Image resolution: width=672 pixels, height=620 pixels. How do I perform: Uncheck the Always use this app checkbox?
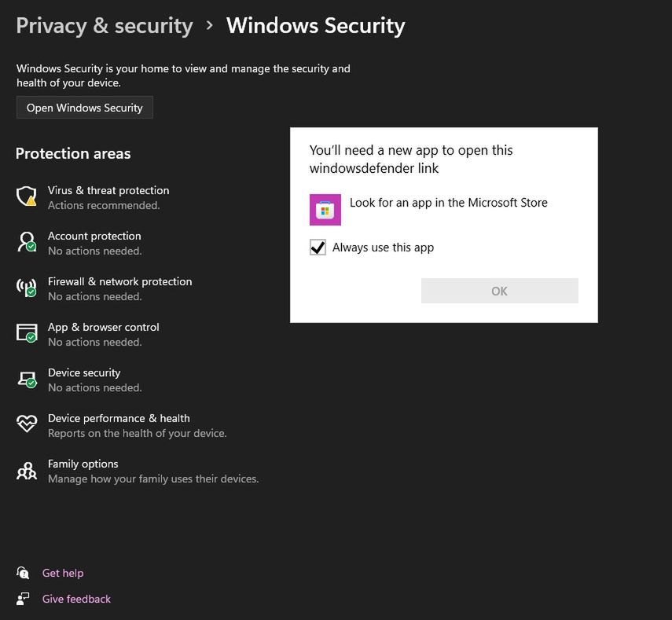click(x=318, y=247)
